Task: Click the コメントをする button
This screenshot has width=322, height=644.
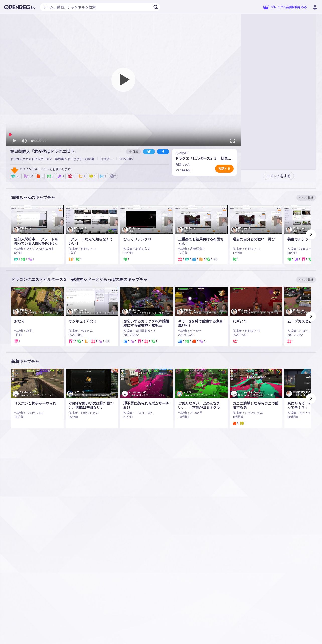Action: [x=278, y=176]
